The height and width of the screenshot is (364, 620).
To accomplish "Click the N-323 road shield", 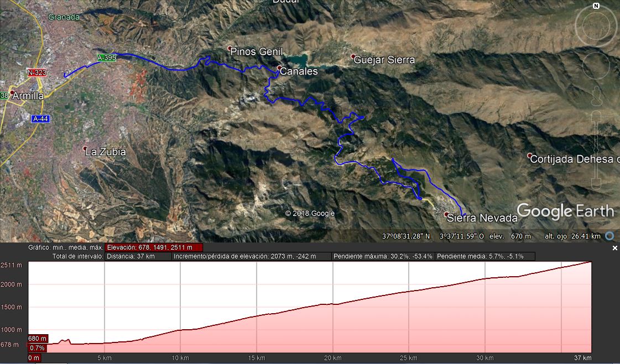I will click(x=37, y=73).
